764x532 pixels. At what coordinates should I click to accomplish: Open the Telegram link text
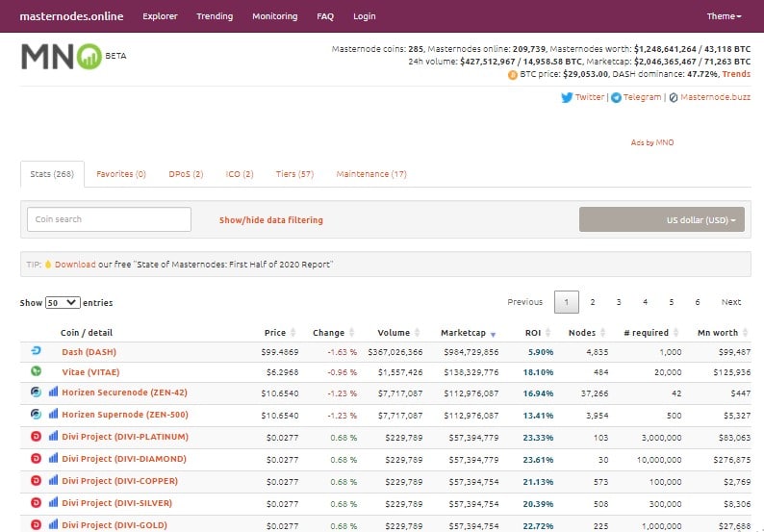click(642, 97)
